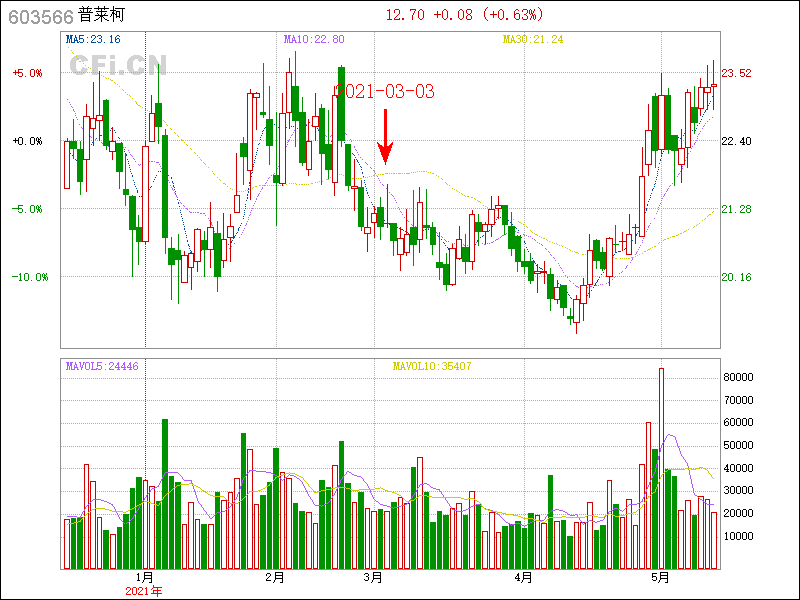
Task: Click the CFi.CN watermark logo
Action: click(x=118, y=65)
